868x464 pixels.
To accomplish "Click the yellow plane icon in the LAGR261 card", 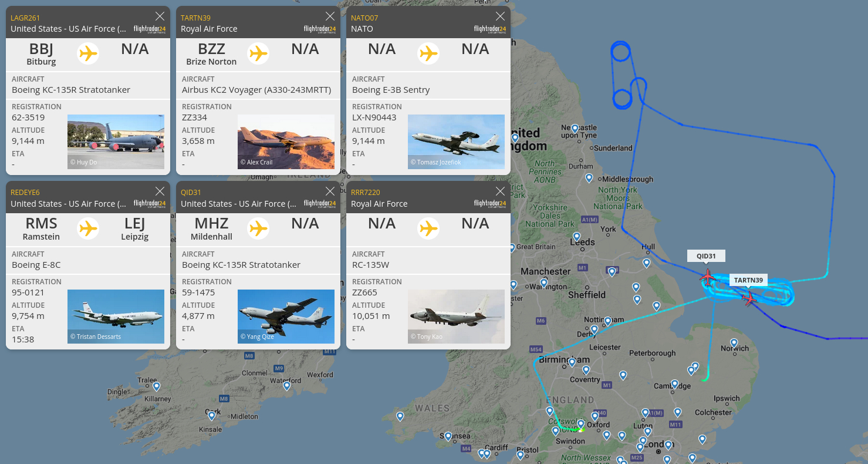I will click(x=88, y=53).
